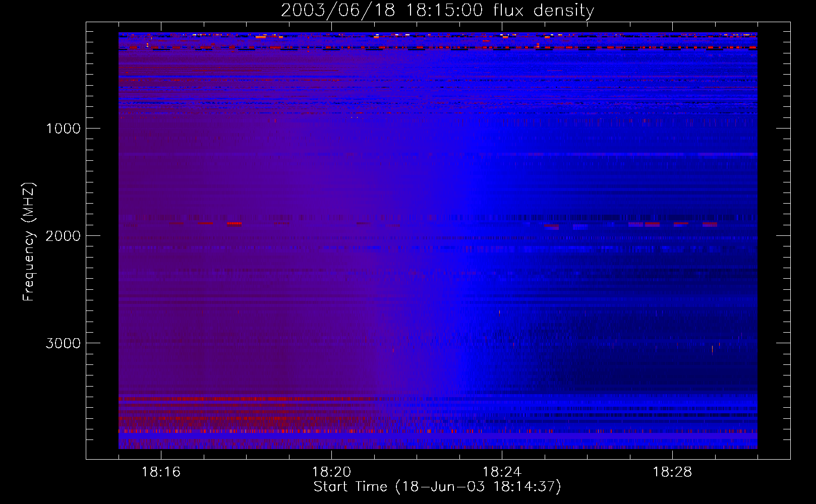Click the 'Start Time (18-Jun-03 18:14:37)' axis label
816x504 pixels.
click(437, 487)
